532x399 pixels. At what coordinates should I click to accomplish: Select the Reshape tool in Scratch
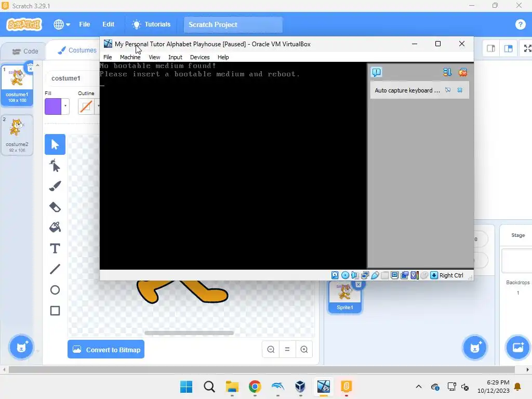point(55,166)
